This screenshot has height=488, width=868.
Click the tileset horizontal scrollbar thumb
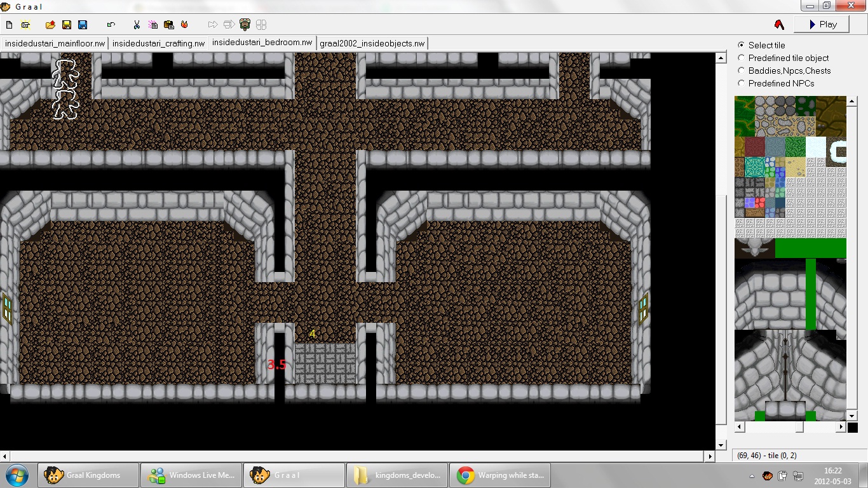coord(799,427)
